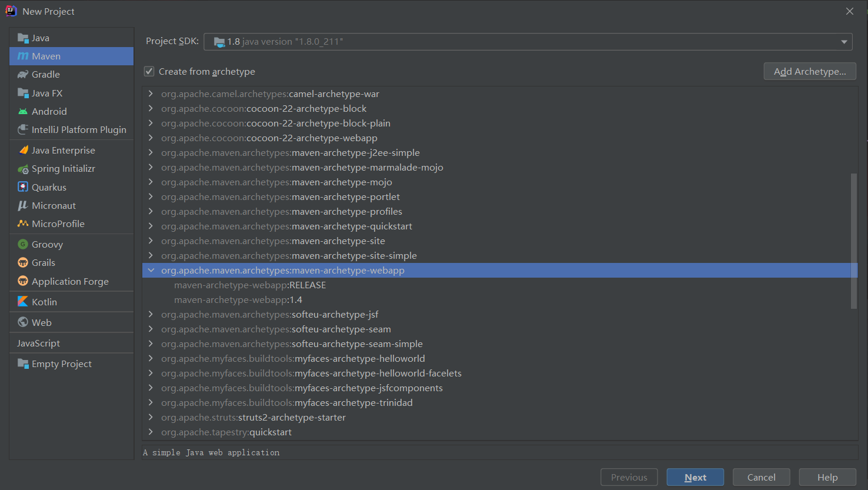Viewport: 868px width, 490px height.
Task: Expand tapestry quickstart node
Action: tap(151, 432)
